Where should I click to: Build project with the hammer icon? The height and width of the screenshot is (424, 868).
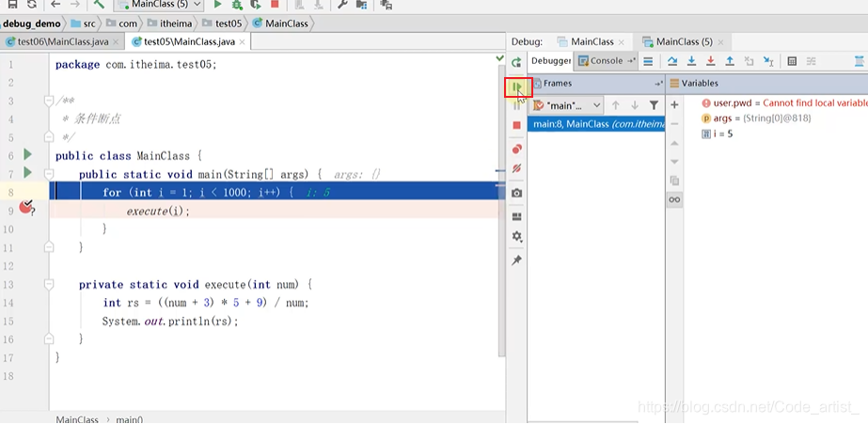coord(99,4)
